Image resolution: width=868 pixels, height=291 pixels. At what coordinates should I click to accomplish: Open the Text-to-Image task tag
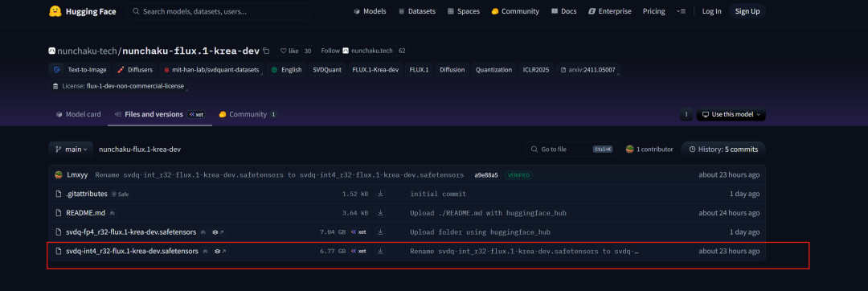[x=80, y=70]
